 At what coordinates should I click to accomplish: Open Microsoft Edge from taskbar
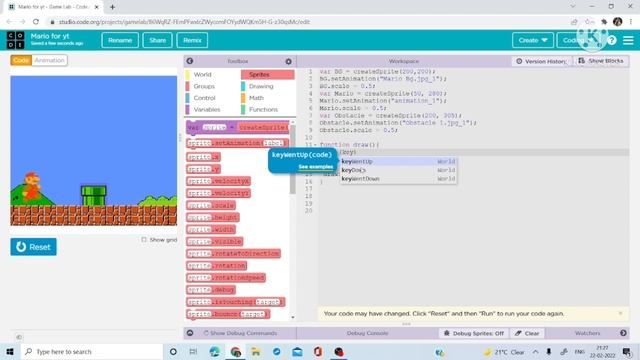[x=215, y=351]
